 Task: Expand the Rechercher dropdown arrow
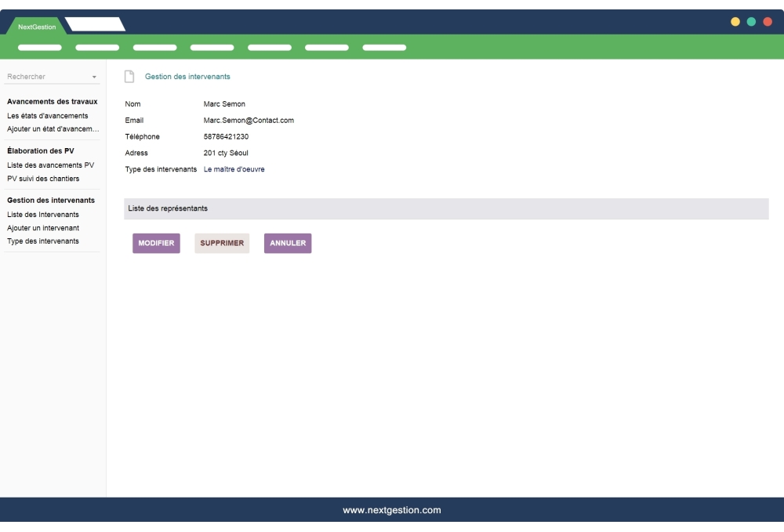click(94, 77)
